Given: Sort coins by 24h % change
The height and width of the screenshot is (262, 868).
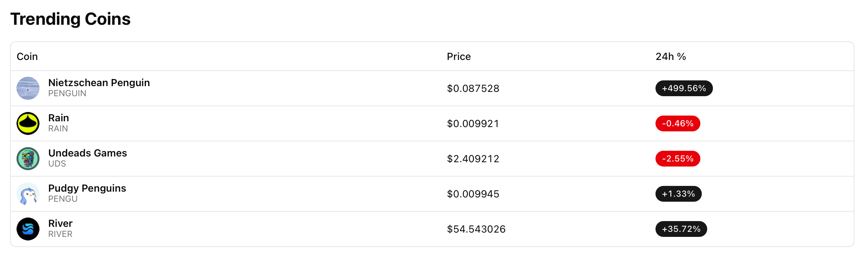Looking at the screenshot, I should 671,56.
